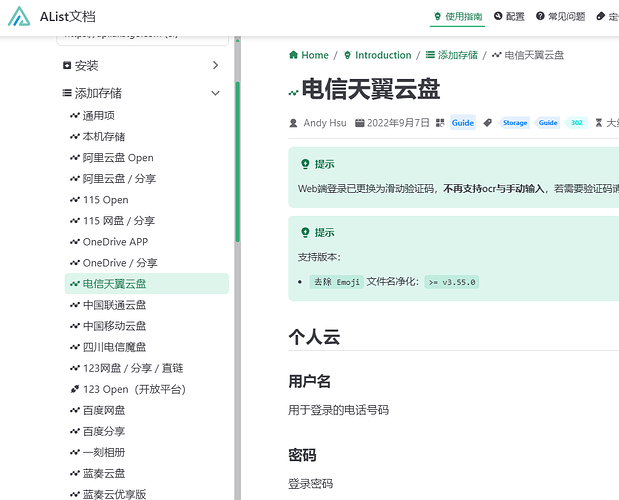
Task: Open the Guide tag next to Storage
Action: click(548, 123)
